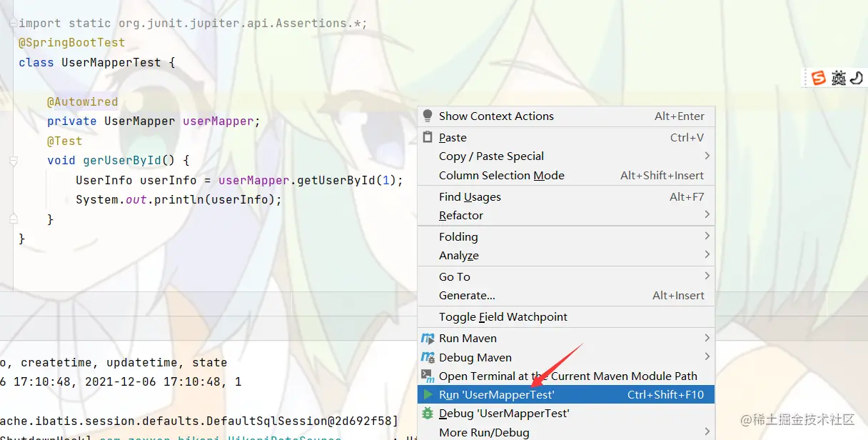Expand the Folding submenu arrow
The height and width of the screenshot is (440, 868).
(707, 236)
